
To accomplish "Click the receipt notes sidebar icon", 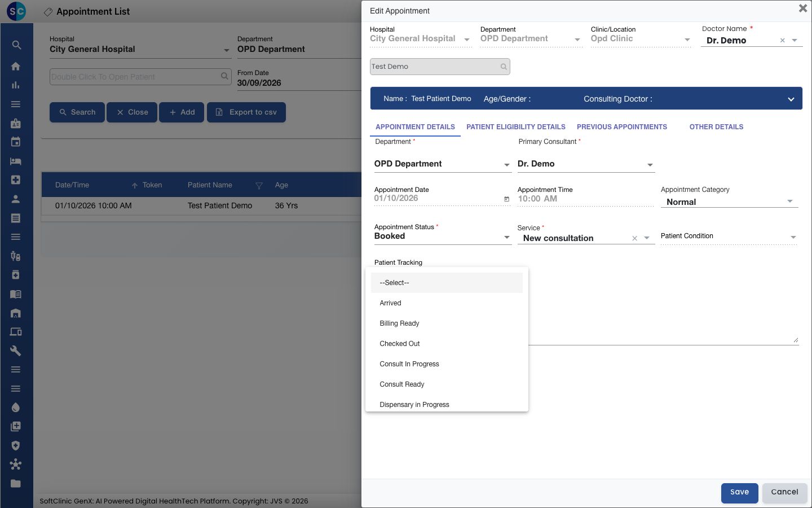I will [16, 218].
